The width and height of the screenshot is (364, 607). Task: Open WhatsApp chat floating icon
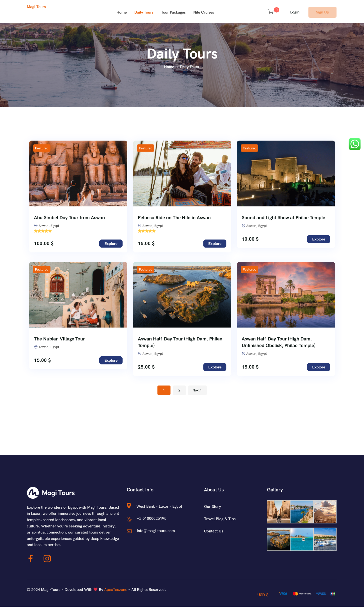355,144
